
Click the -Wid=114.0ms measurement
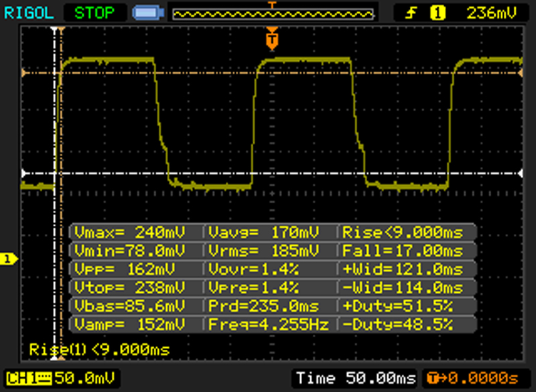click(403, 287)
